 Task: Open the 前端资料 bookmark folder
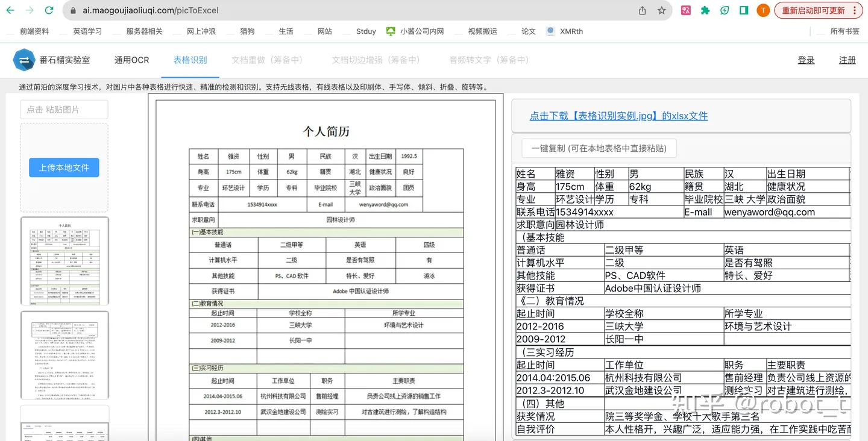28,31
